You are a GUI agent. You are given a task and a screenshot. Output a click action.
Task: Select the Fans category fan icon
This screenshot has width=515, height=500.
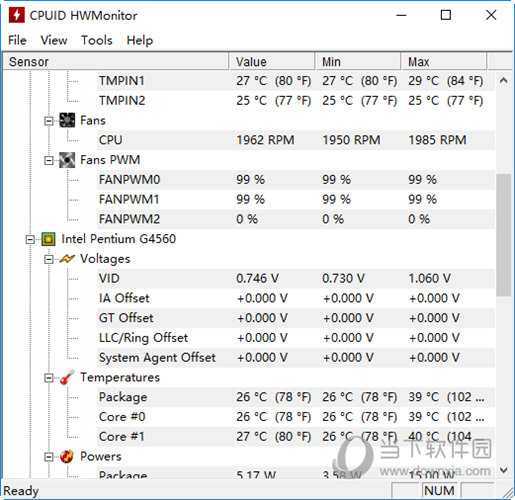coord(67,120)
